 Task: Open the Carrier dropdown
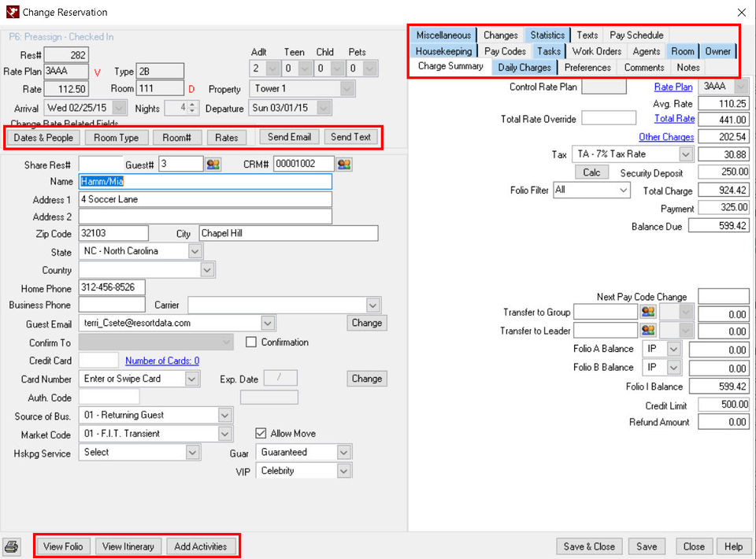(372, 305)
